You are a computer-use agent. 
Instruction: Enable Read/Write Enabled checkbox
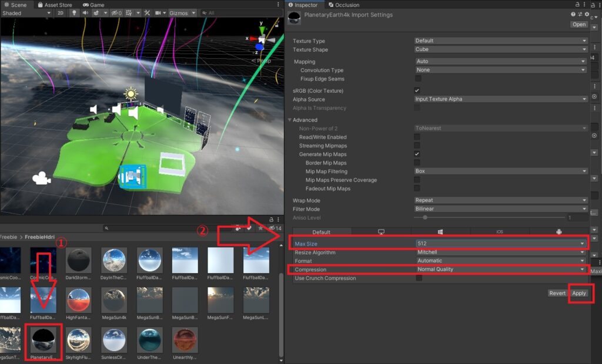pyautogui.click(x=417, y=137)
